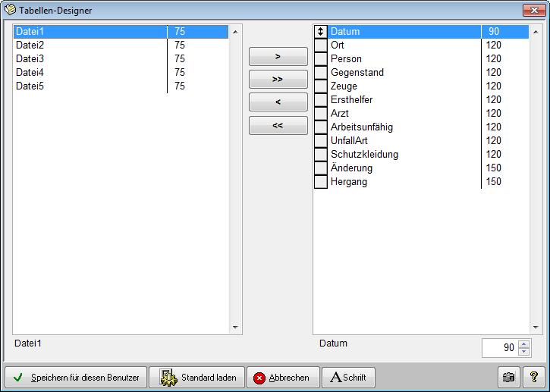Select Datei5 in the left list
Viewport: 550px width, 392px height.
coord(121,86)
